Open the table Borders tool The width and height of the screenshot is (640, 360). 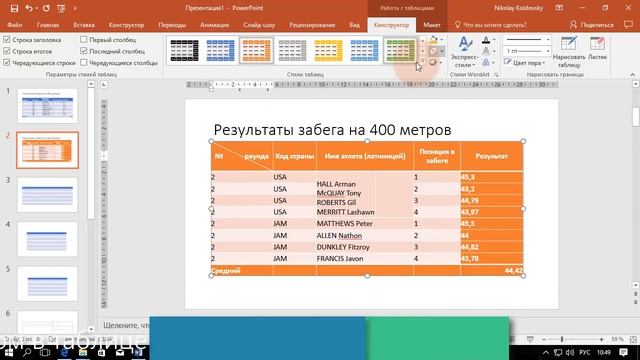[433, 51]
